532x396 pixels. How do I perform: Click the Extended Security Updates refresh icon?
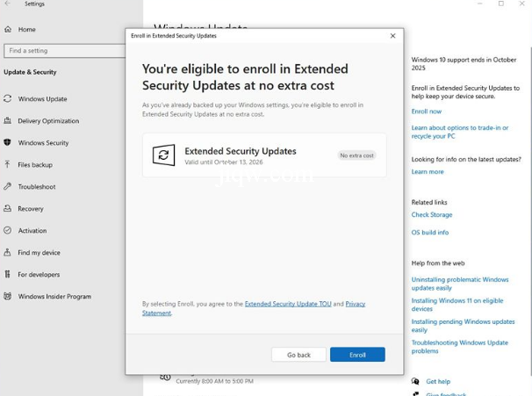[x=163, y=155]
